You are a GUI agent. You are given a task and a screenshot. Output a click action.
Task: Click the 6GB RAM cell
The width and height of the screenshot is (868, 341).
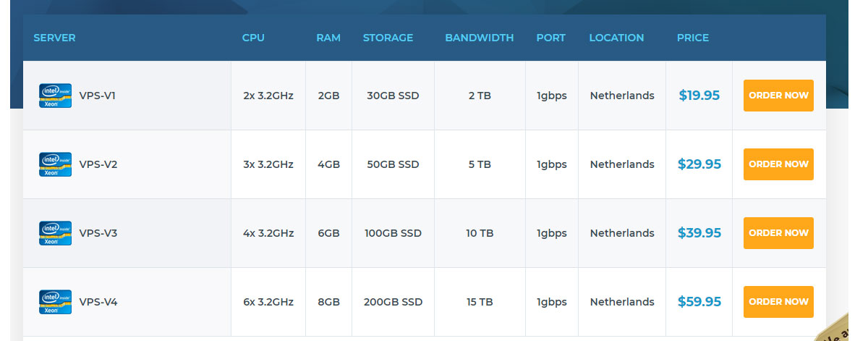(x=328, y=233)
